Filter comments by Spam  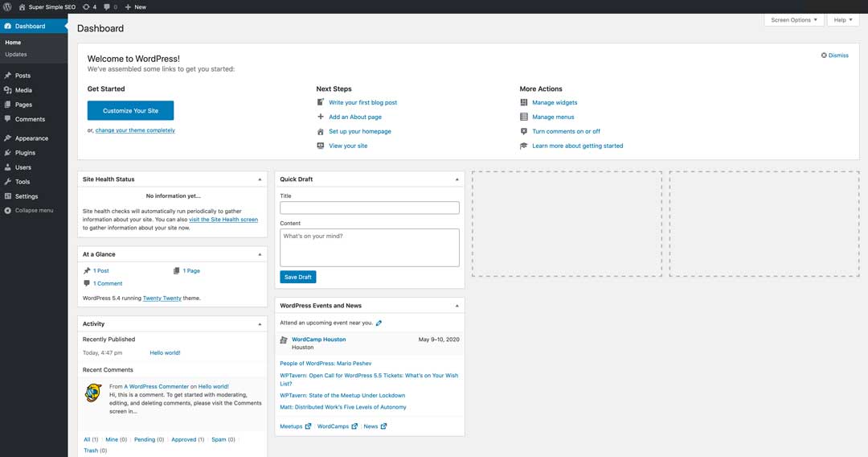tap(219, 439)
